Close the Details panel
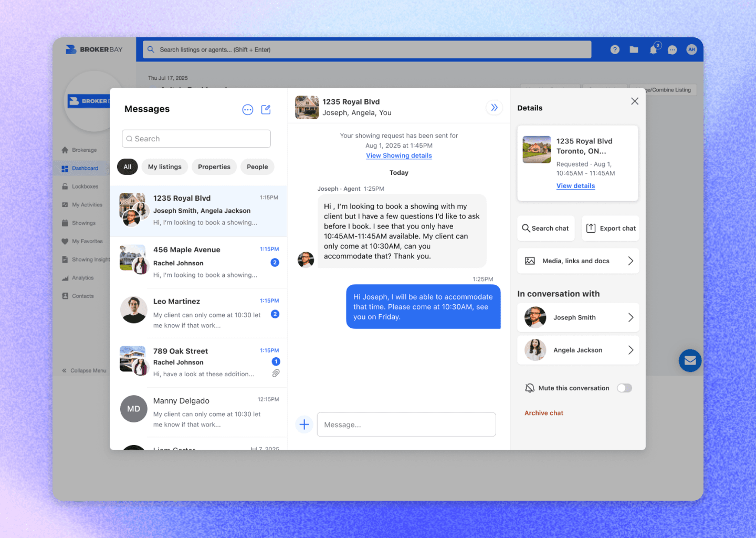Screen dimensions: 756x538 tap(635, 101)
